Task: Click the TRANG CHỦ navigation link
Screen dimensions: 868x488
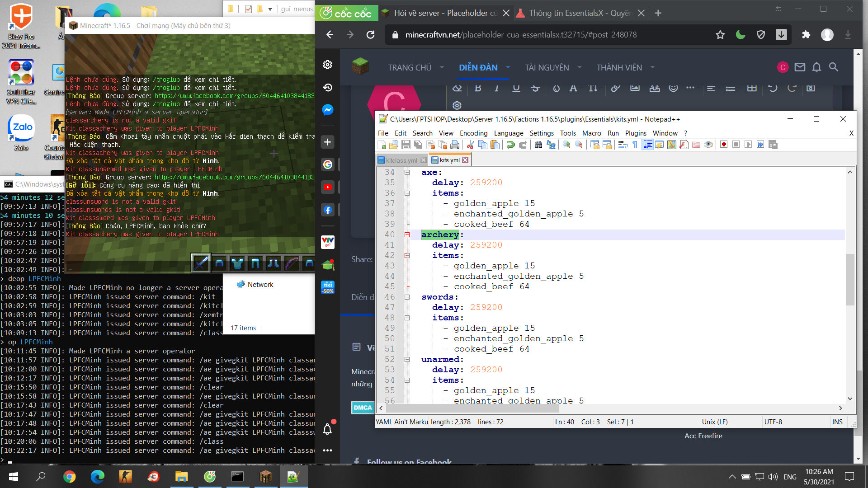Action: tap(409, 67)
